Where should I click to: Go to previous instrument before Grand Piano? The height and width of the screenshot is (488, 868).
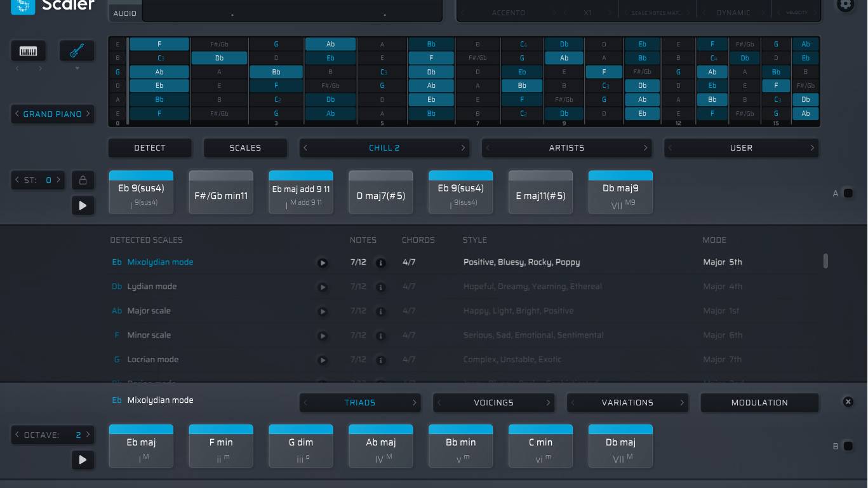coord(17,114)
